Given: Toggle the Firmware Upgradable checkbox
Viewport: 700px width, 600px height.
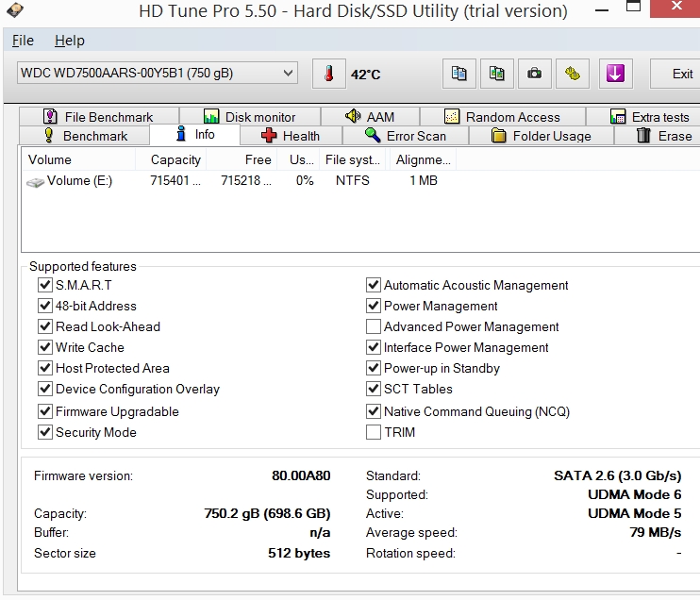Looking at the screenshot, I should pyautogui.click(x=45, y=411).
